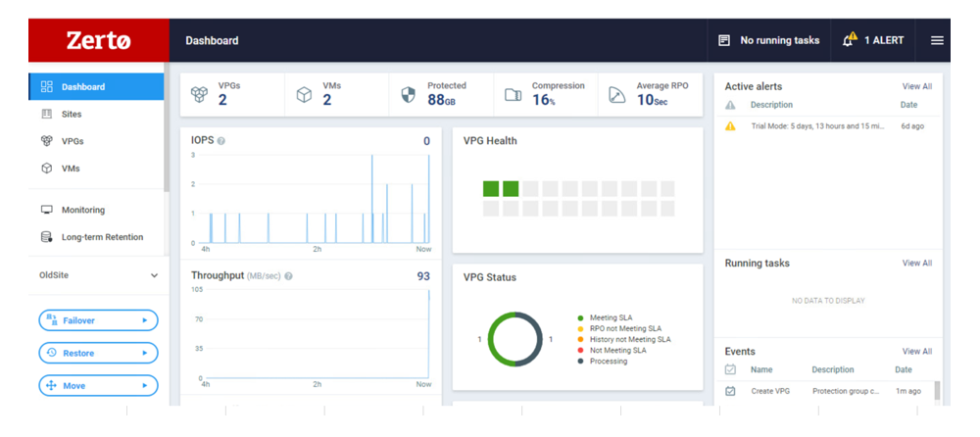Click the Sites building icon
The image size is (980, 437).
click(46, 114)
